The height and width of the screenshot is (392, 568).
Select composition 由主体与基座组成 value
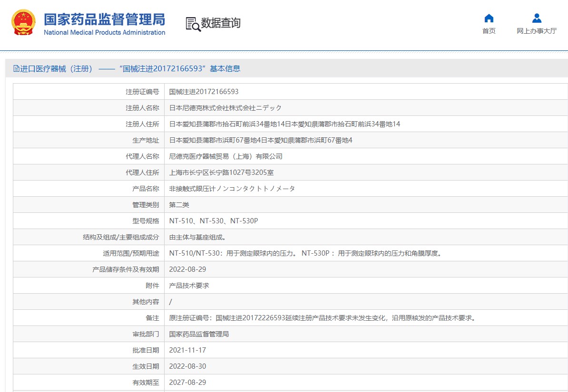click(198, 237)
